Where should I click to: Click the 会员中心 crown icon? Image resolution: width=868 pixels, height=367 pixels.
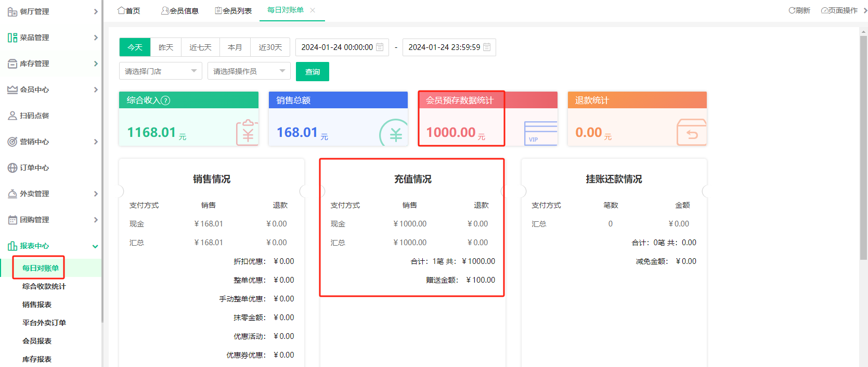click(x=12, y=90)
